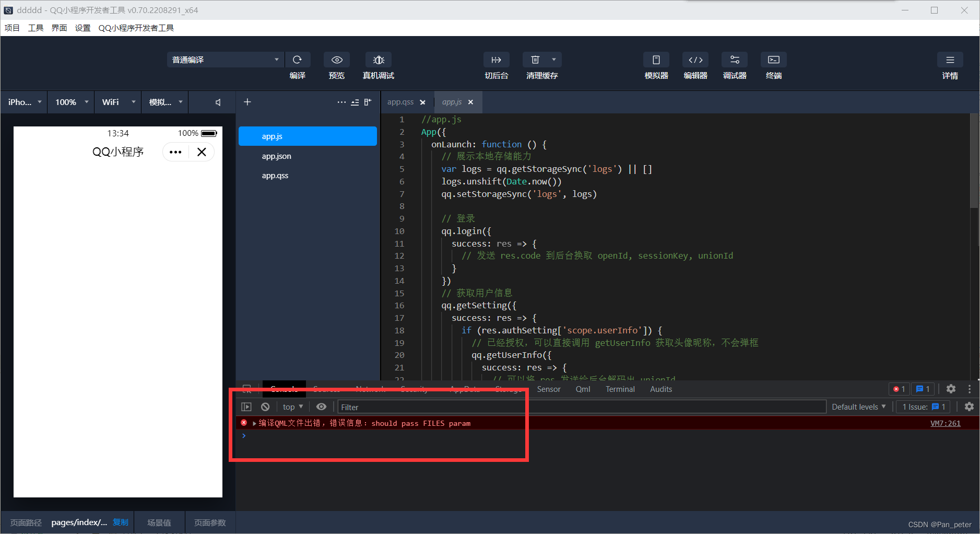Switch to the Terminal devtools tab
This screenshot has height=534, width=980.
pos(620,389)
